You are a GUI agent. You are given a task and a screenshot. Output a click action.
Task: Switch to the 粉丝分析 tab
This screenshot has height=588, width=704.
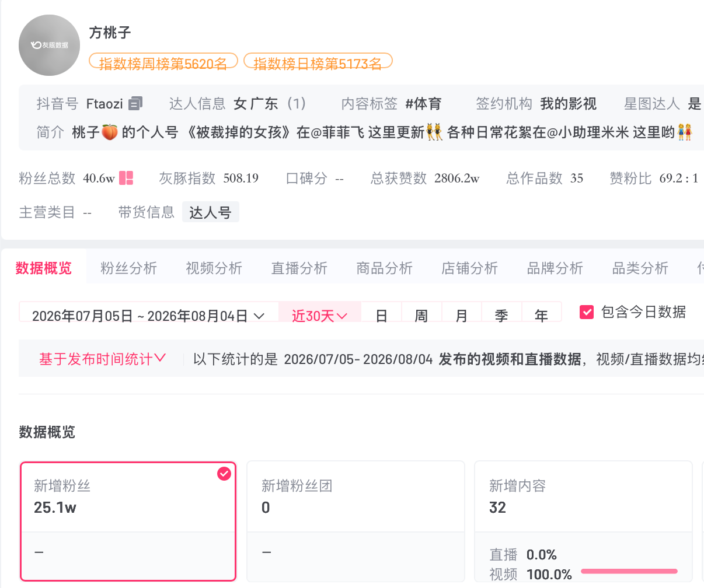pos(129,268)
